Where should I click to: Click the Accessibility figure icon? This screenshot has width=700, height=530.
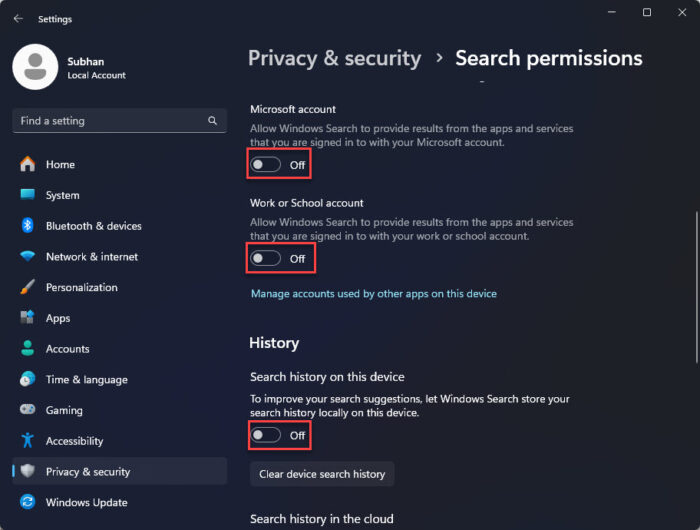point(28,440)
